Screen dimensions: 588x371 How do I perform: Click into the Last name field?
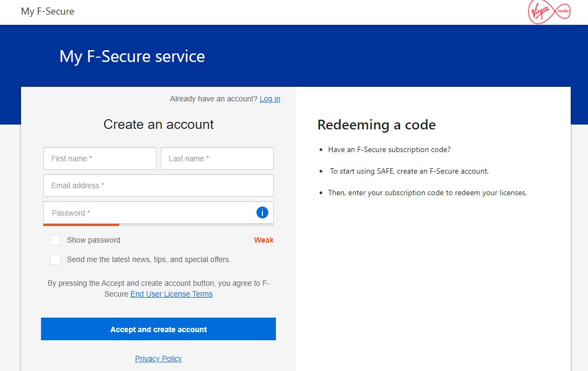[217, 159]
